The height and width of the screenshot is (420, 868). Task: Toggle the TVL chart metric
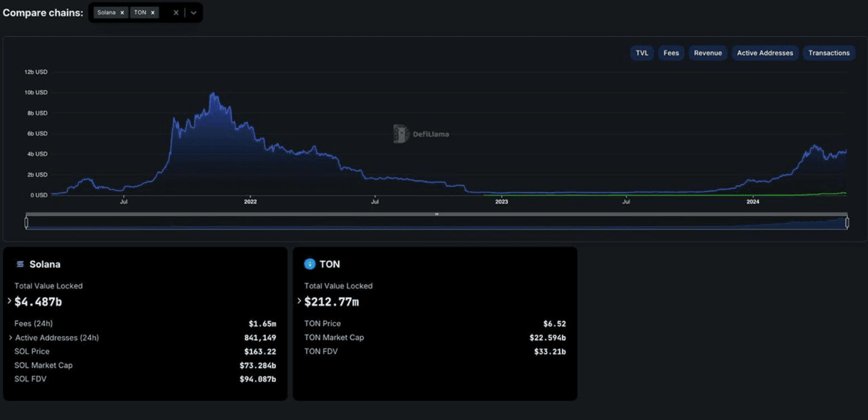[x=642, y=53]
